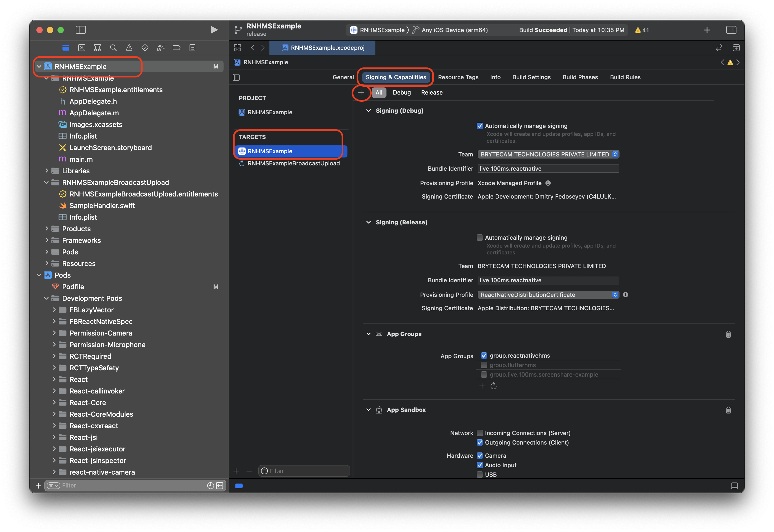
Task: Open AppDelegate.m in the navigator
Action: click(94, 113)
